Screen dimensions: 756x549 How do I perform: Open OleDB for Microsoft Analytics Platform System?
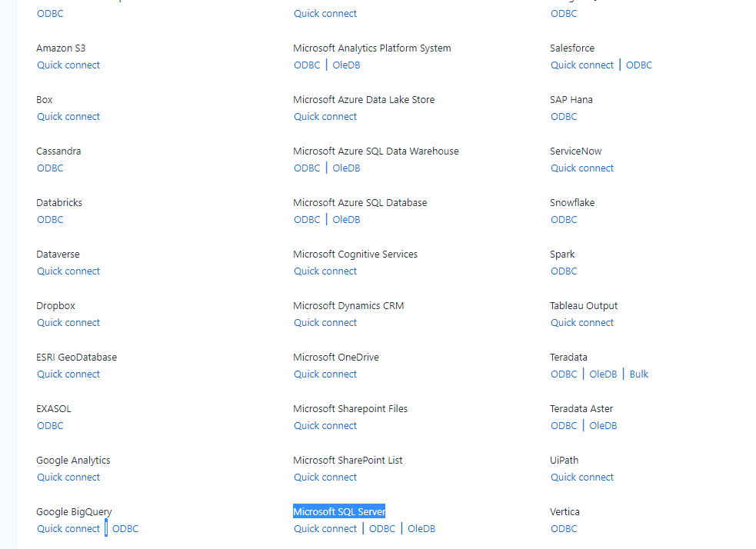click(x=345, y=65)
